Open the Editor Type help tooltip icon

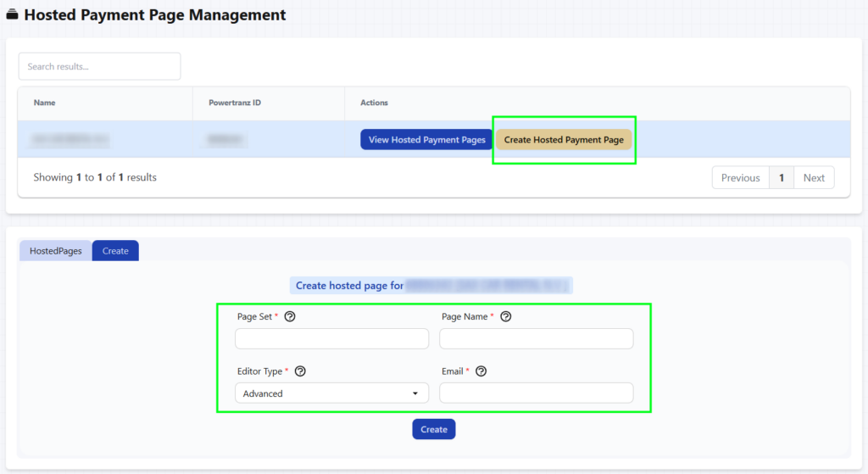click(299, 371)
